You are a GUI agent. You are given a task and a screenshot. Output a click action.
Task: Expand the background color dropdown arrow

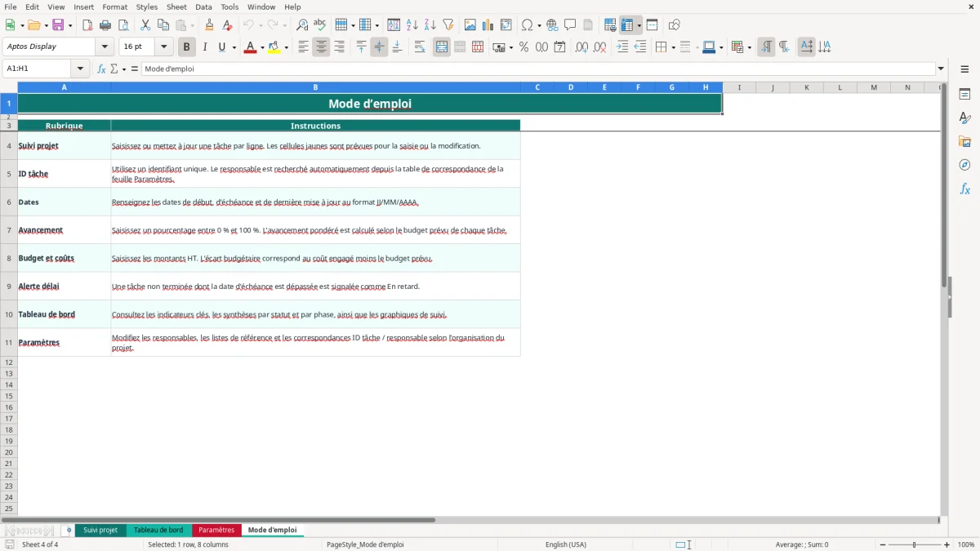pyautogui.click(x=286, y=47)
